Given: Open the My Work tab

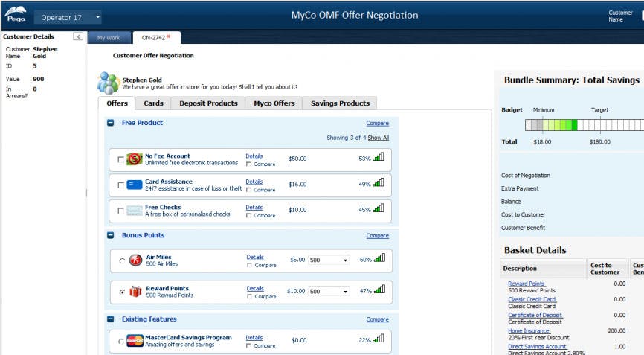Looking at the screenshot, I should (x=109, y=37).
